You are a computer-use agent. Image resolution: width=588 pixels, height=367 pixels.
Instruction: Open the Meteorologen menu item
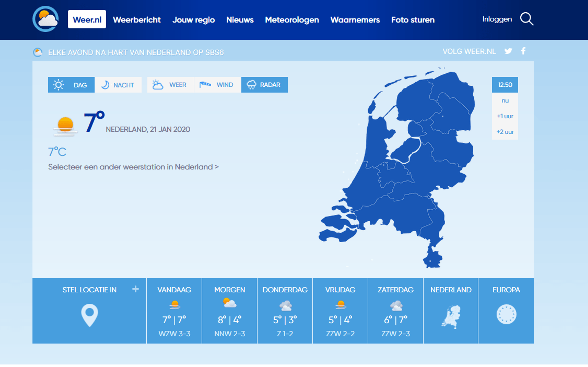point(292,20)
